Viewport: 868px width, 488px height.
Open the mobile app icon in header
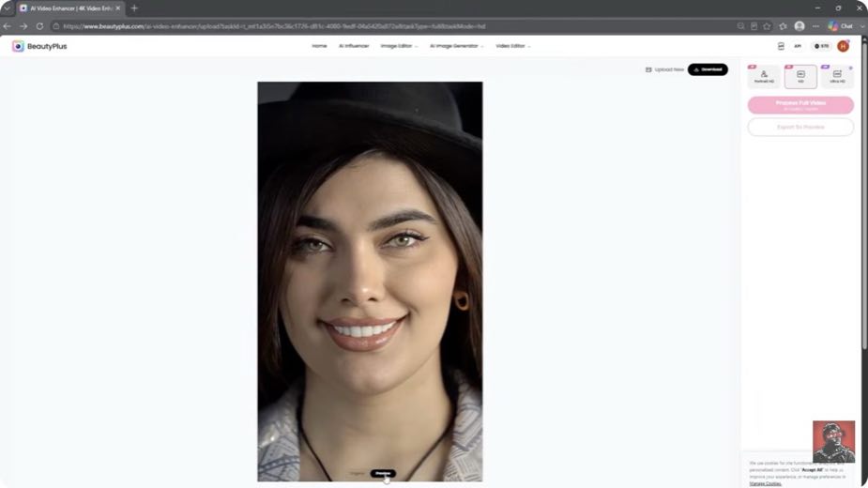781,47
